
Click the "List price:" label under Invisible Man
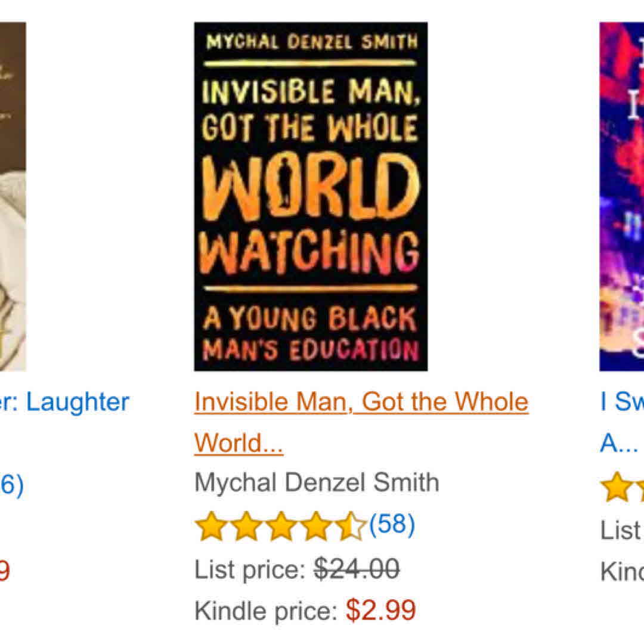pyautogui.click(x=251, y=569)
